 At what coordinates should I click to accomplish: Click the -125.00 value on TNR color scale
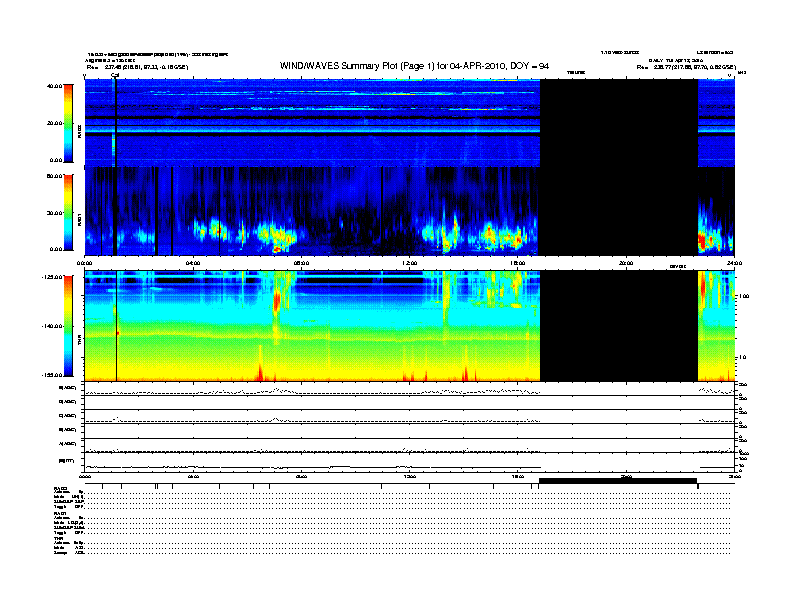(52, 277)
